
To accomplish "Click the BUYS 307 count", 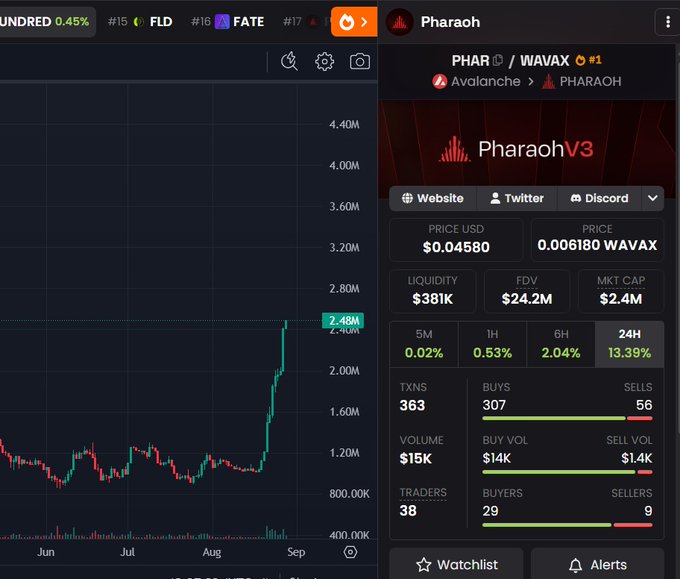I will [x=494, y=405].
